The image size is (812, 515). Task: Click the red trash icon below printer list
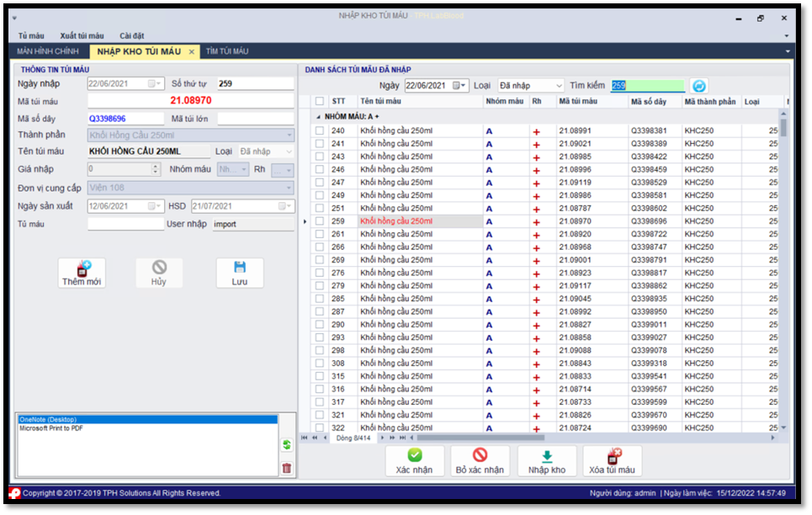[287, 468]
